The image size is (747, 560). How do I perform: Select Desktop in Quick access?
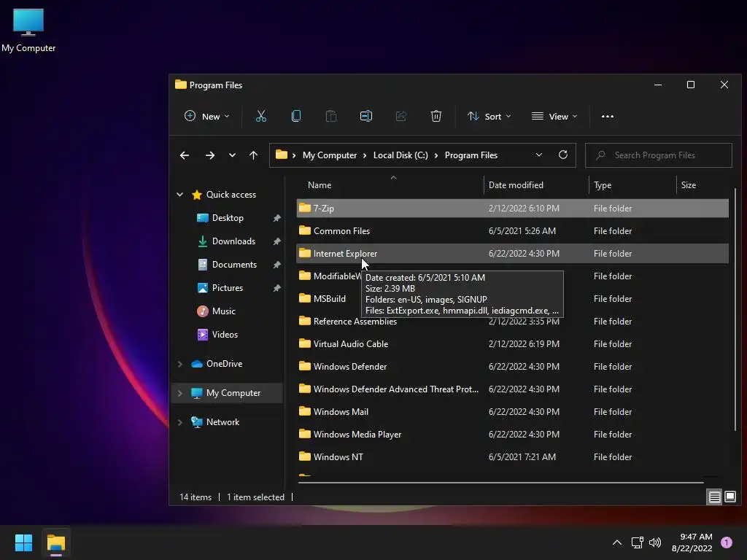pyautogui.click(x=228, y=218)
